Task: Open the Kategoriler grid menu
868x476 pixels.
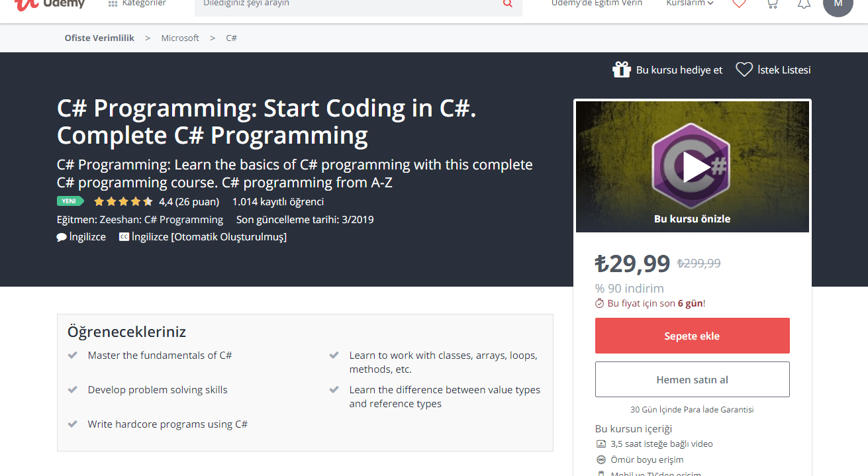Action: pos(137,3)
